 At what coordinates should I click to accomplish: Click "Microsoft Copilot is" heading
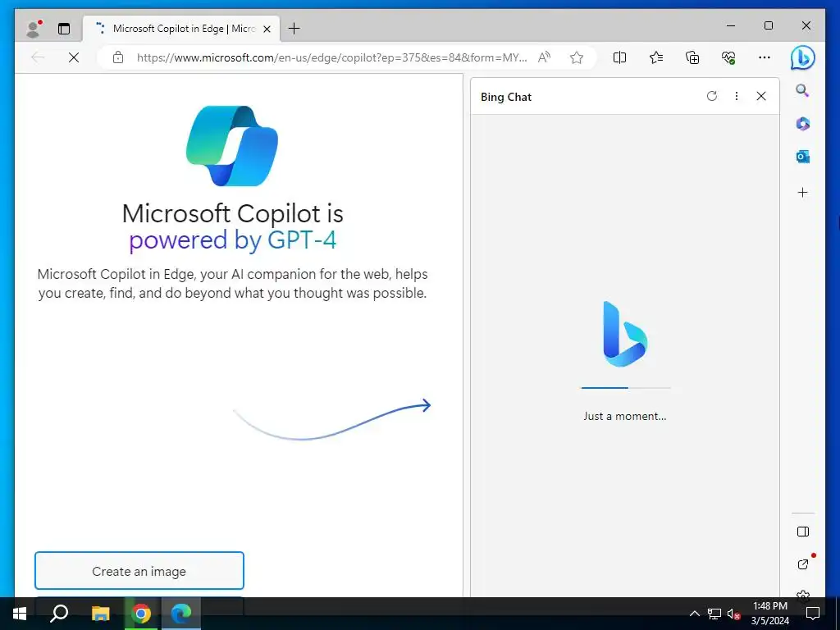232,213
